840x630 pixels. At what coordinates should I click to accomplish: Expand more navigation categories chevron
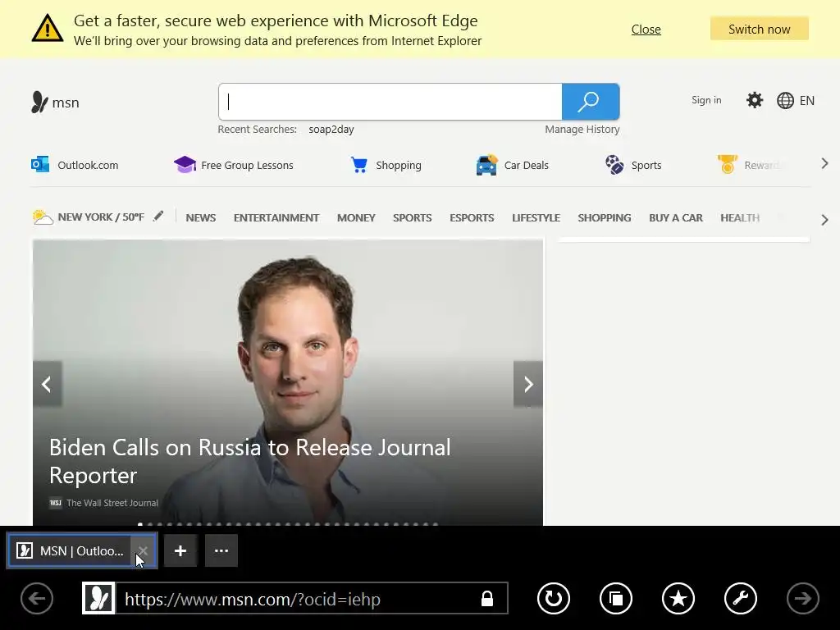825,220
